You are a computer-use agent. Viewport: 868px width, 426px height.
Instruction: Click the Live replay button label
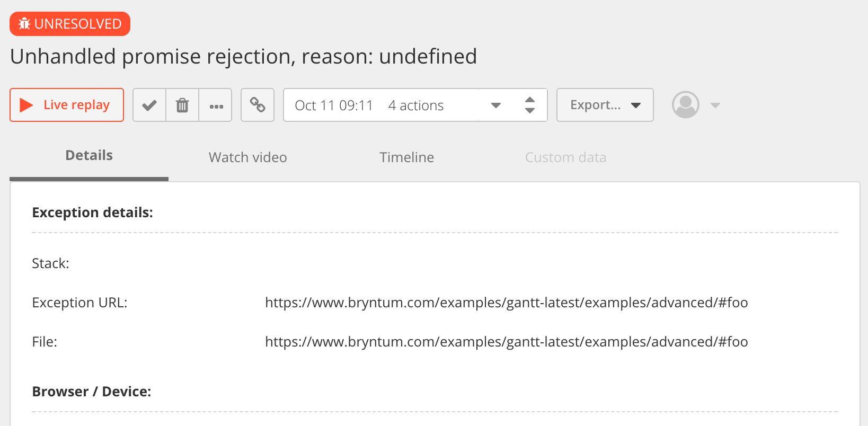pos(76,105)
